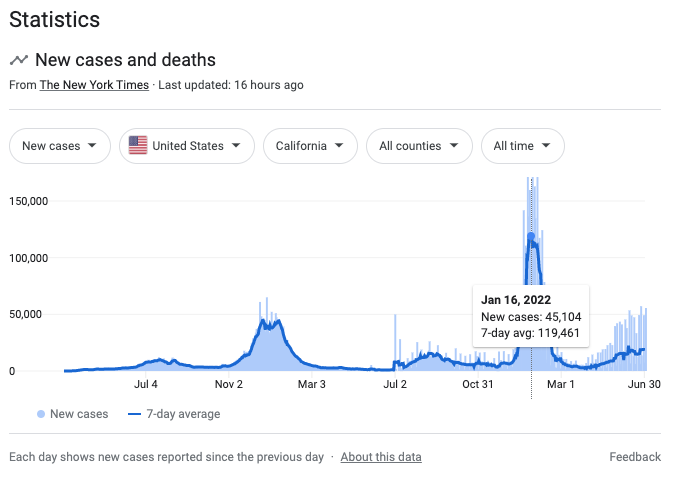676x479 pixels.
Task: Click the Oct 31 x-axis label
Action: tap(479, 384)
